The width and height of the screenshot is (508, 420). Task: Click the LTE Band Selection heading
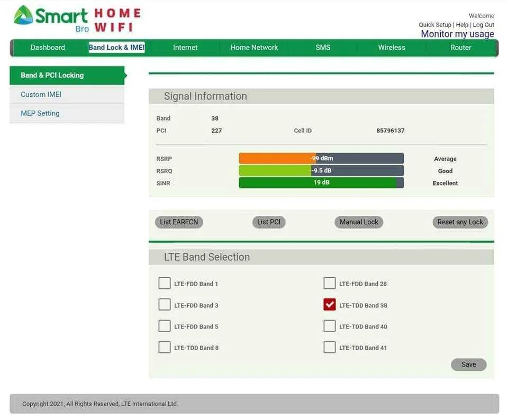[x=207, y=257]
